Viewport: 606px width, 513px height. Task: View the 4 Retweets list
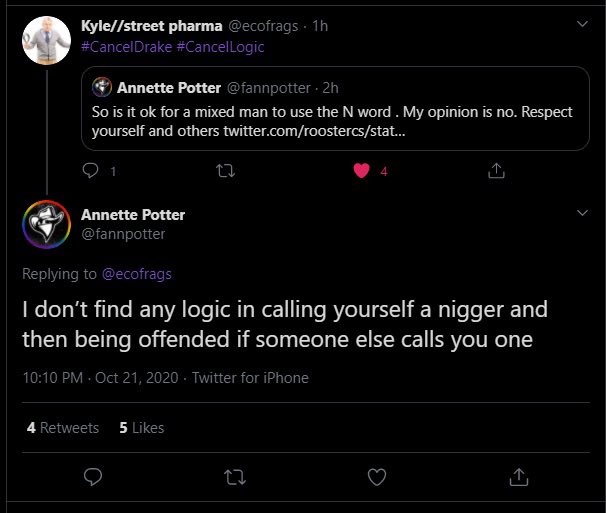click(63, 428)
